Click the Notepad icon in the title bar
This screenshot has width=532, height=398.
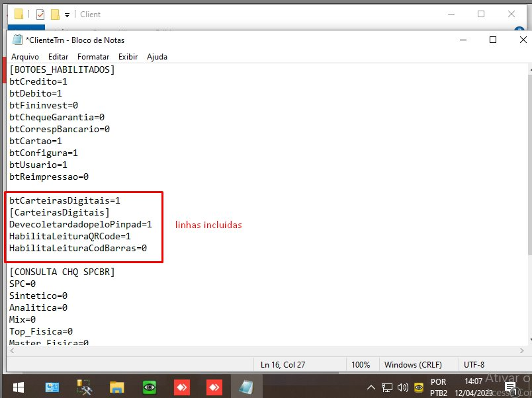[17, 40]
